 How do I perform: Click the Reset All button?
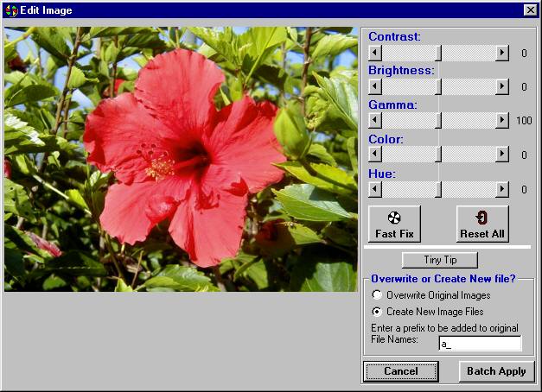pos(482,224)
